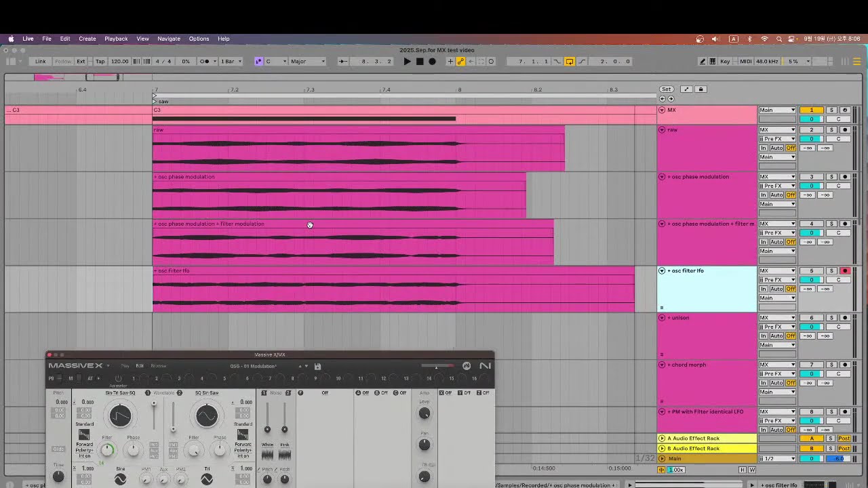Select the Pink noise source icon
The height and width of the screenshot is (488, 868).
click(285, 454)
